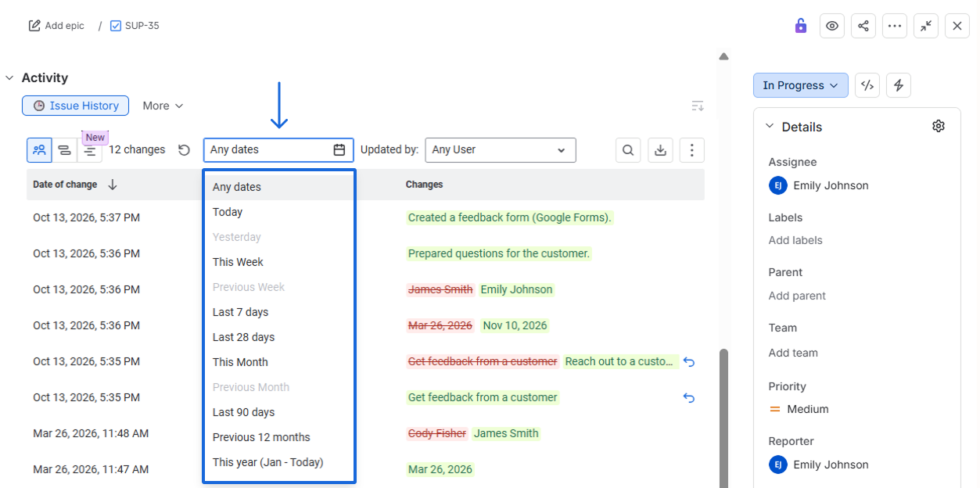
Task: Select the people grouped view toggle
Action: (39, 150)
